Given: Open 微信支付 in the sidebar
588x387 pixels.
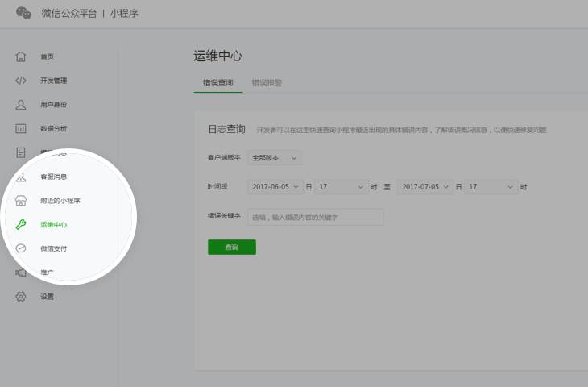Looking at the screenshot, I should pyautogui.click(x=54, y=249).
